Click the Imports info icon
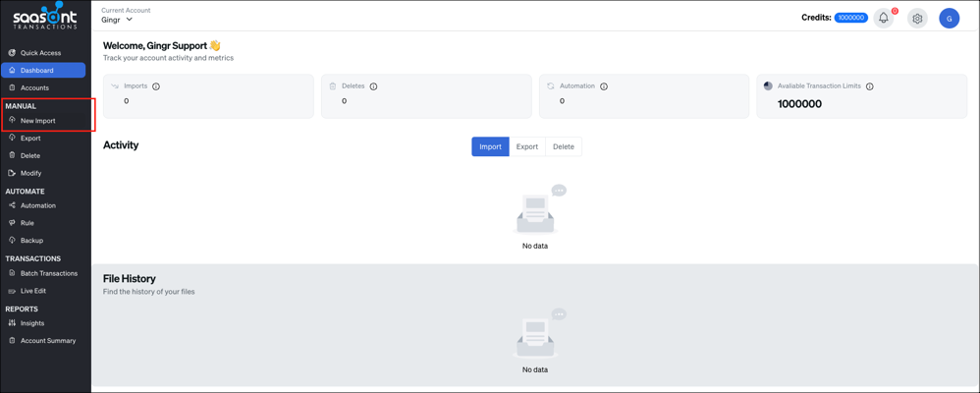Screen dimensions: 980x393 tap(156, 86)
